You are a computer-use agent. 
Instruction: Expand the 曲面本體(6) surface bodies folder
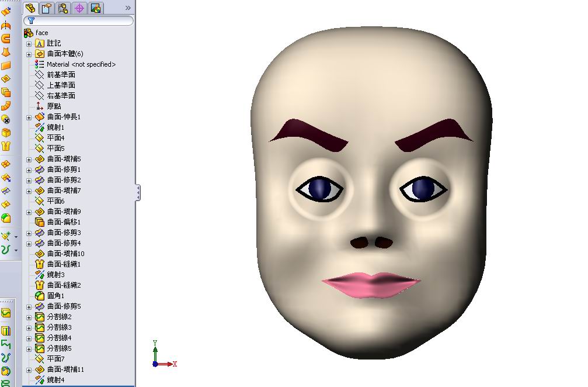pyautogui.click(x=29, y=54)
